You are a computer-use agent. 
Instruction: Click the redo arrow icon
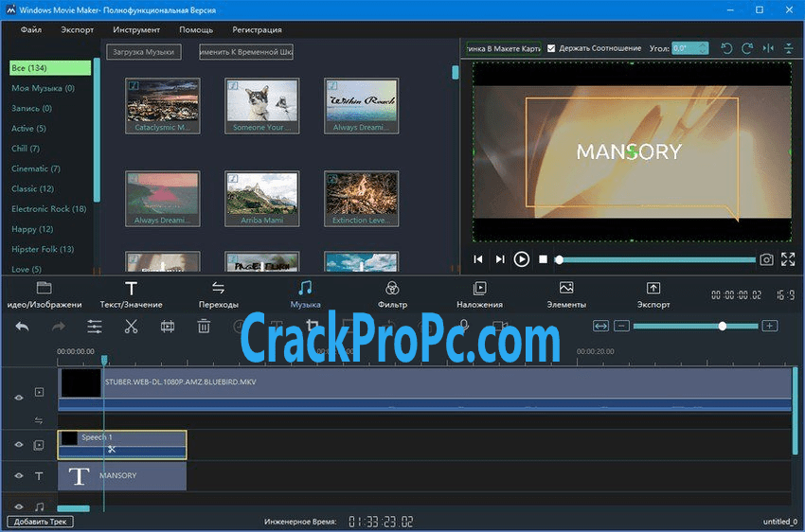point(59,327)
